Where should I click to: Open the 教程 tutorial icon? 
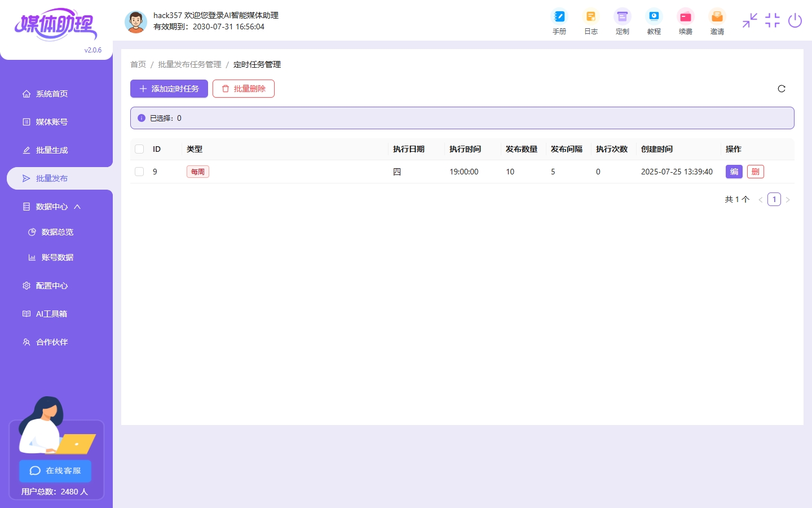coord(654,21)
